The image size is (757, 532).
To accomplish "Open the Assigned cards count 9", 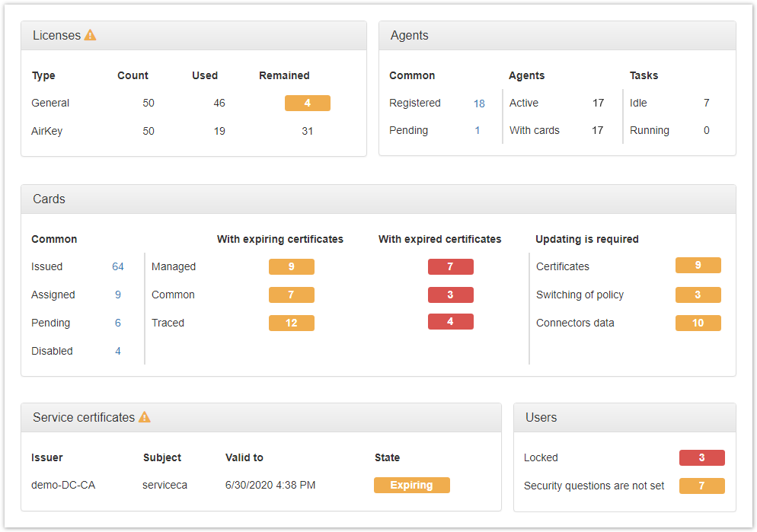I will point(118,295).
